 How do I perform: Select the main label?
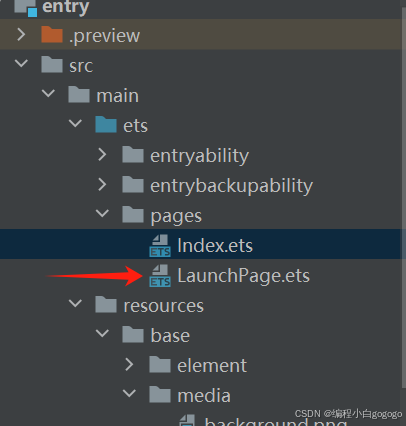coord(117,96)
